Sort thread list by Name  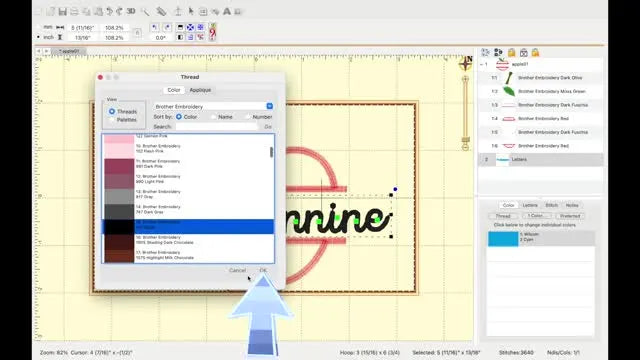click(x=213, y=117)
